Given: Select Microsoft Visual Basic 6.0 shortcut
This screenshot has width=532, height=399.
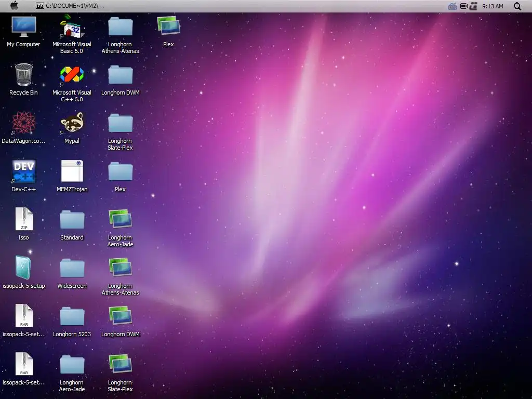Looking at the screenshot, I should click(x=72, y=26).
